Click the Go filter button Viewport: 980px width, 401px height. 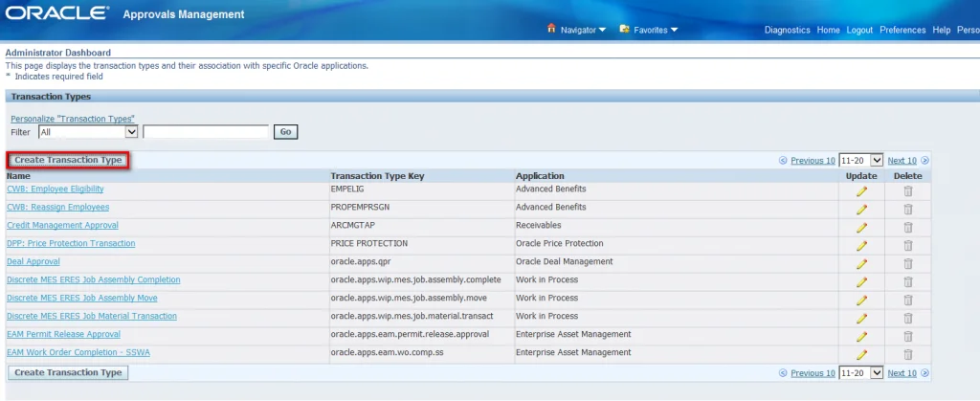[x=285, y=132]
